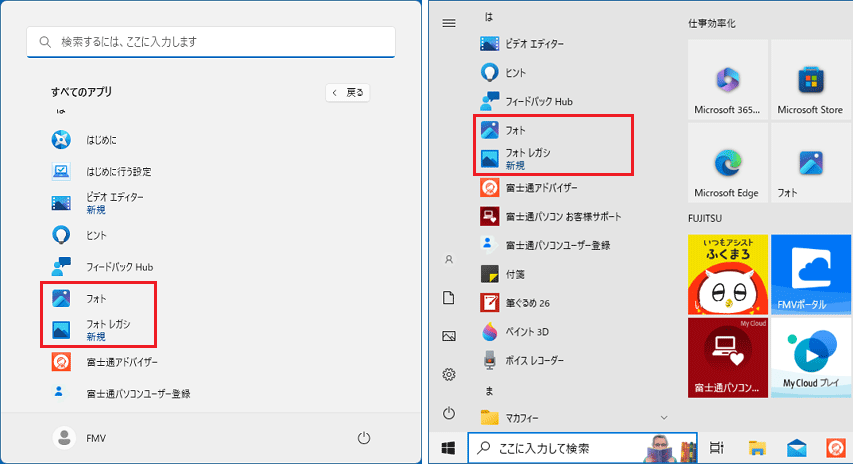853x464 pixels.
Task: Open the はじめに app
Action: [x=100, y=139]
